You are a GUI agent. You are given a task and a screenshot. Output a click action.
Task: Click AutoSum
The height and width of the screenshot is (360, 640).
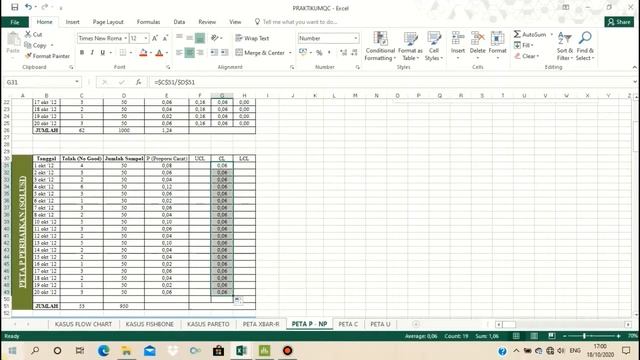[530, 34]
